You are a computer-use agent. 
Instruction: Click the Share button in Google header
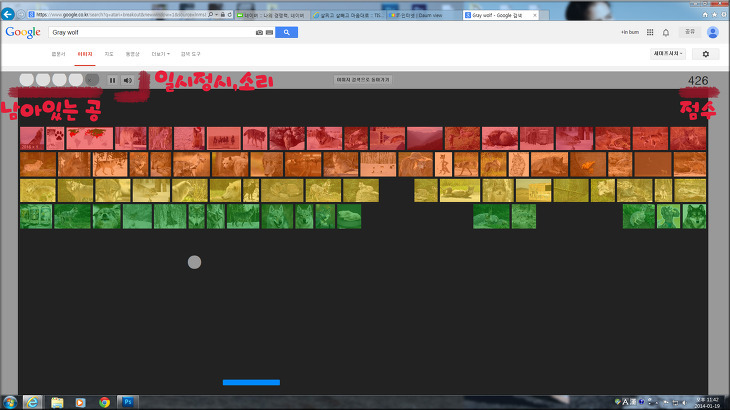point(690,32)
